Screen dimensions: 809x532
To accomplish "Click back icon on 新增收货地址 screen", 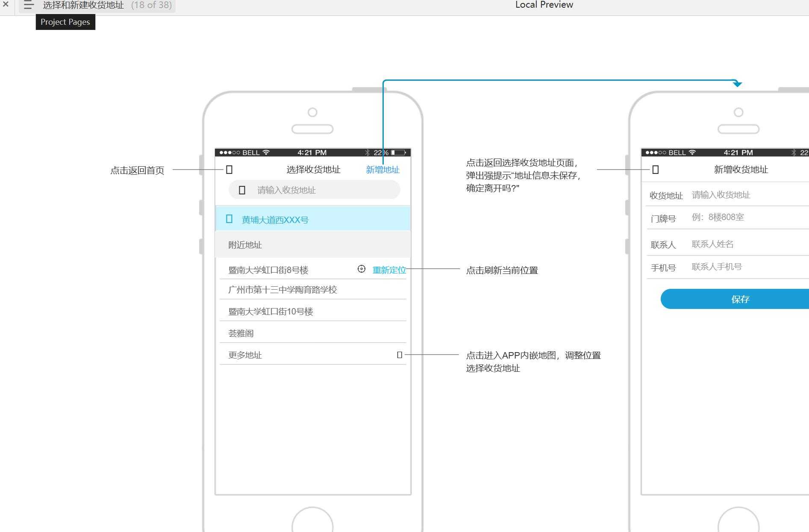I will [x=655, y=170].
